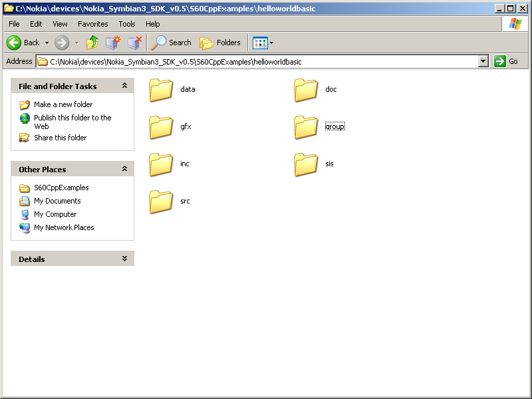Click the Folders text label

pos(228,43)
